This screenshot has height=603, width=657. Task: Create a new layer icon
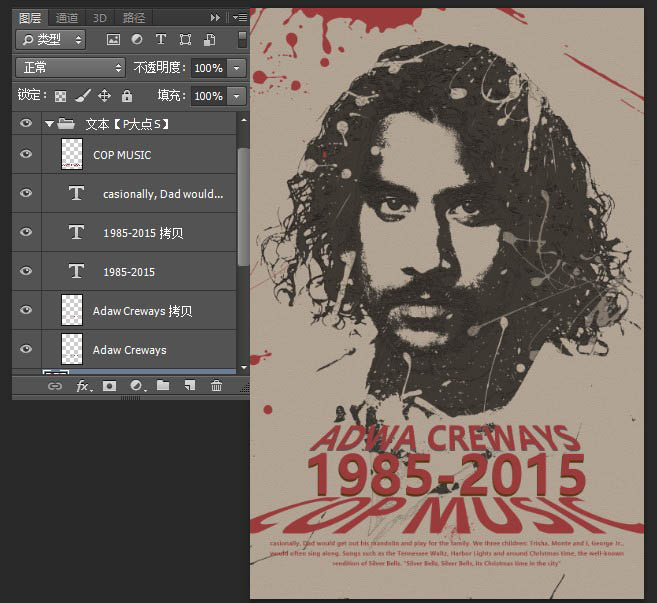click(x=189, y=386)
